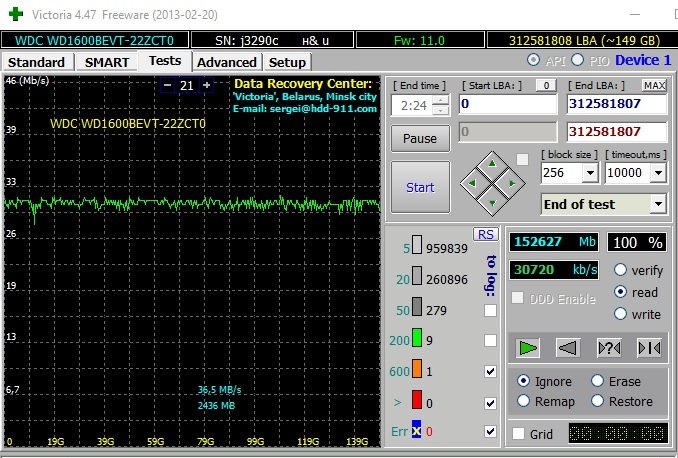The image size is (678, 458).
Task: Select the API radio button
Action: [533, 60]
